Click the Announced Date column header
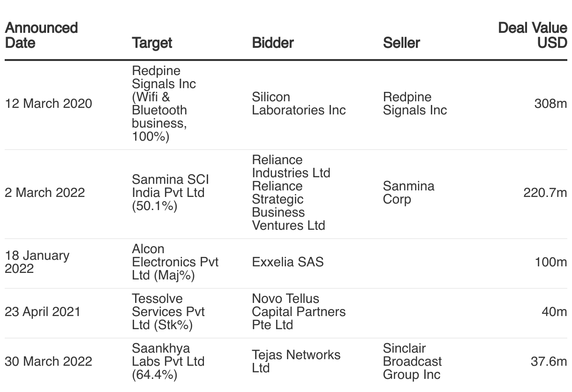Viewport: 572px width, 392px height. tap(41, 35)
